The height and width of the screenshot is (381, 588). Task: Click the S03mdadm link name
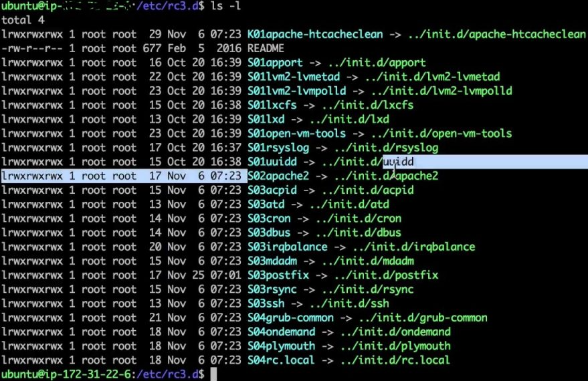click(x=272, y=261)
